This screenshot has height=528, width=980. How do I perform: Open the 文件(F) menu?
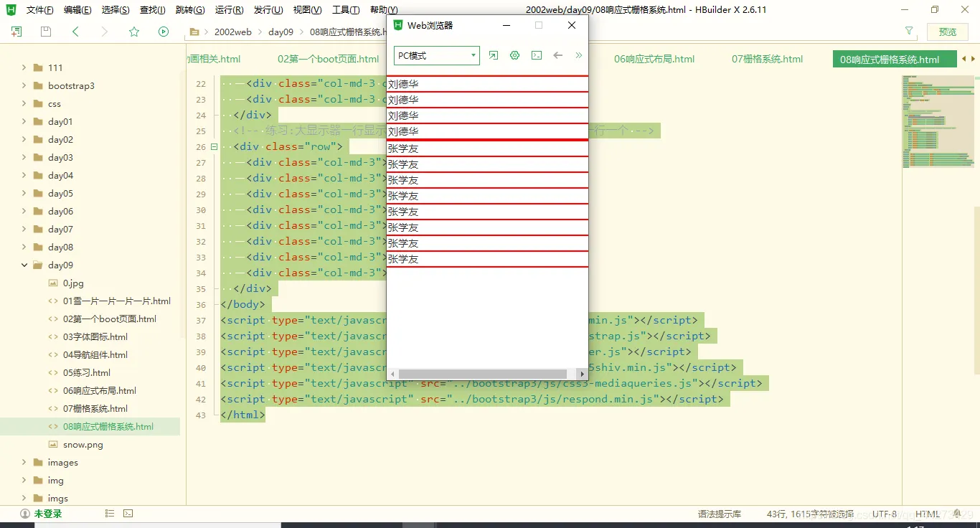40,10
